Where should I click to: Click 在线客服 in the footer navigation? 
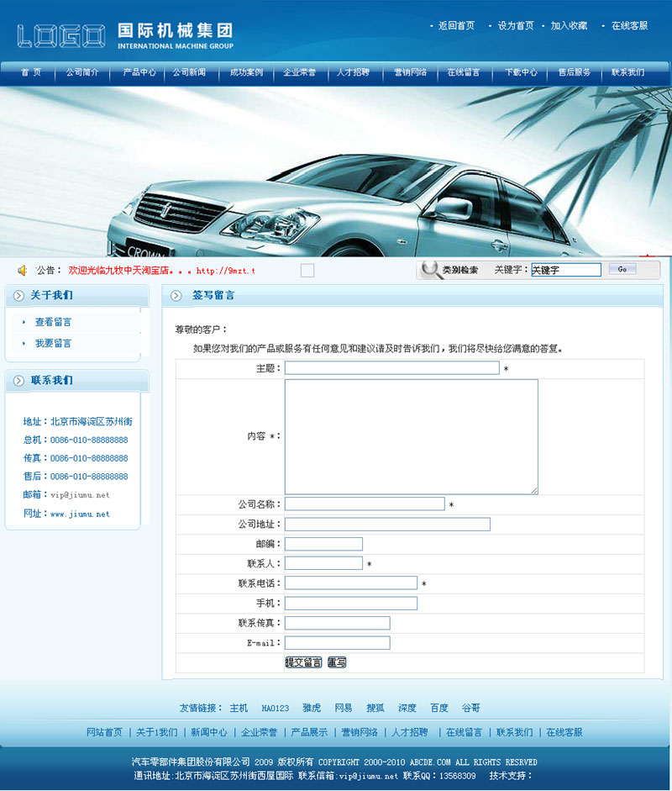pyautogui.click(x=564, y=732)
